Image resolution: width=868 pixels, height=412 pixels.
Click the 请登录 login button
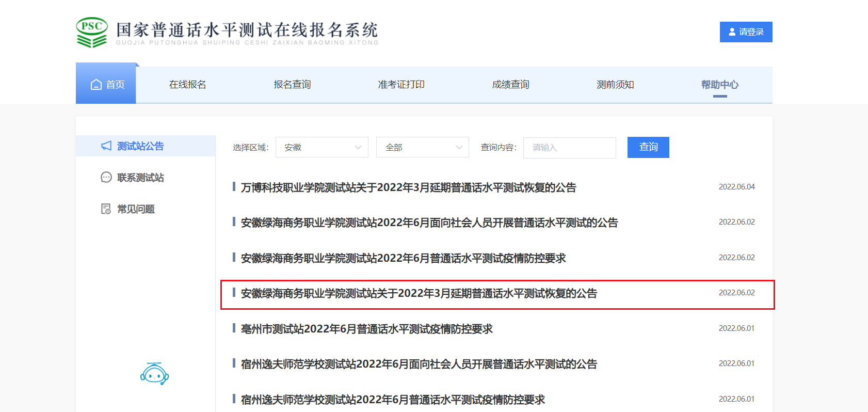tap(746, 32)
